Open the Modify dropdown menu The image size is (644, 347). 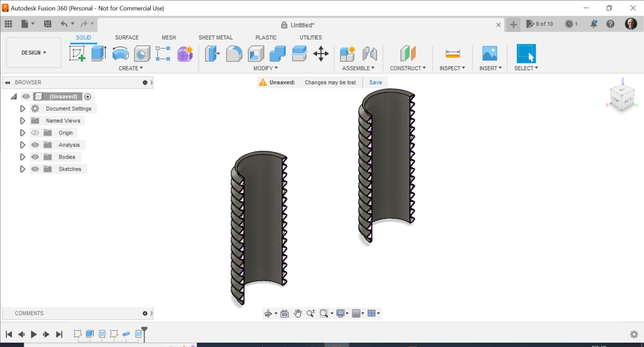point(265,68)
